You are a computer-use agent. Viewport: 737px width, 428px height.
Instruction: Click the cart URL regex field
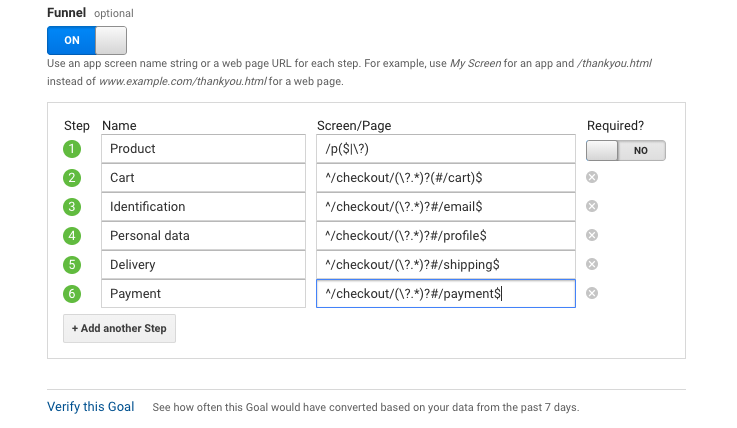tap(445, 178)
